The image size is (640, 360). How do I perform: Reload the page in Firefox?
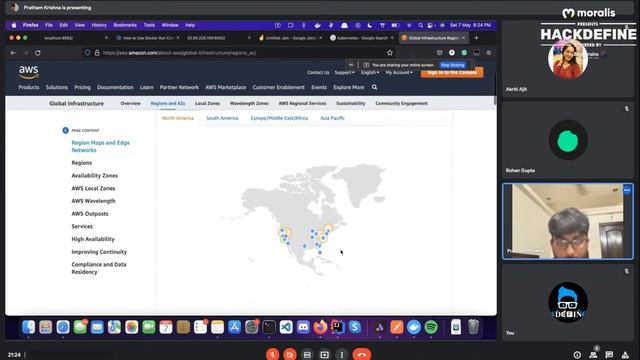[38, 53]
